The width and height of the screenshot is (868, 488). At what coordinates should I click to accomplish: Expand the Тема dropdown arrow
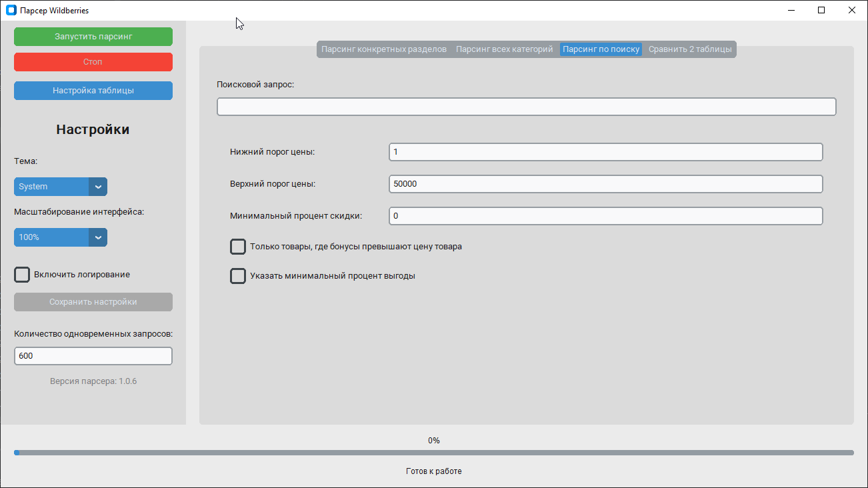[x=98, y=187]
